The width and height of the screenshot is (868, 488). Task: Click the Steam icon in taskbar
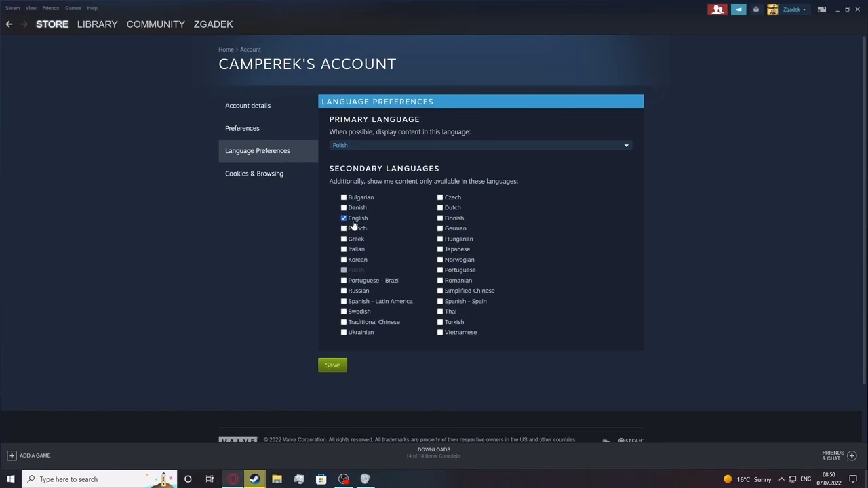coord(255,479)
